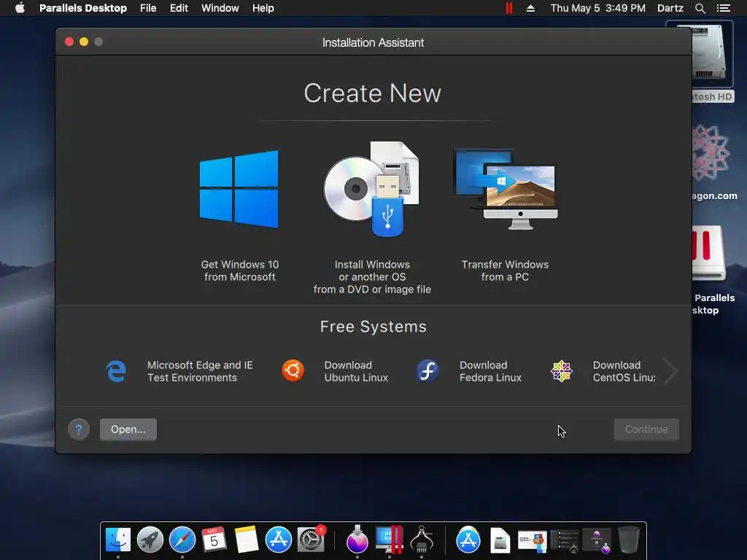Click the date and time in menu bar
Screen dimensions: 747x560
tap(598, 8)
